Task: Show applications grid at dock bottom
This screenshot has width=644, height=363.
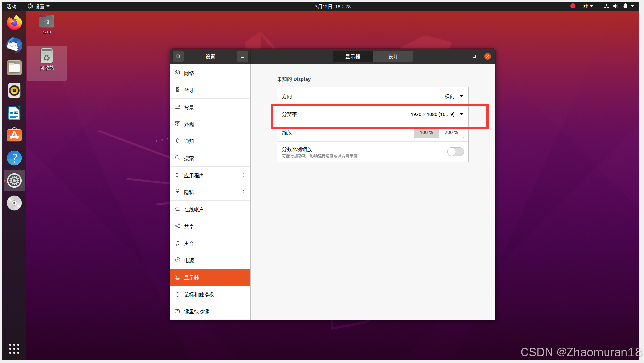Action: (14, 349)
